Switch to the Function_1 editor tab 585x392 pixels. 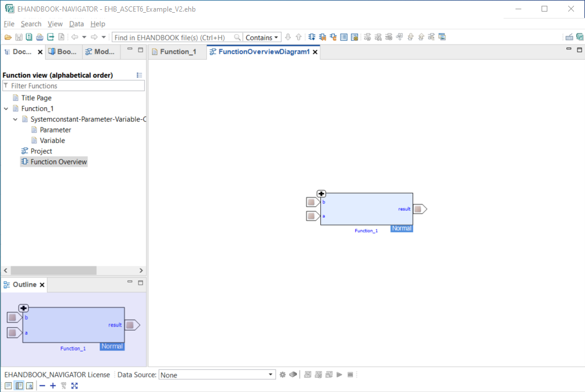(x=177, y=52)
